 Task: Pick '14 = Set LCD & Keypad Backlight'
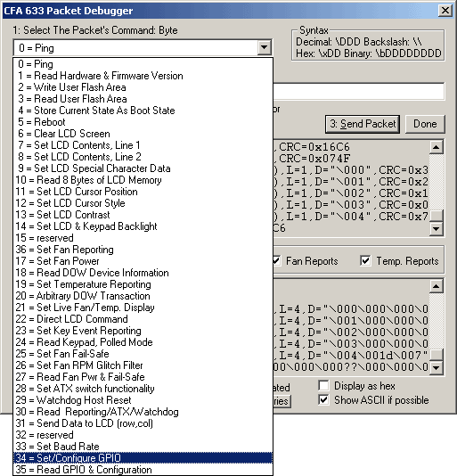point(143,226)
